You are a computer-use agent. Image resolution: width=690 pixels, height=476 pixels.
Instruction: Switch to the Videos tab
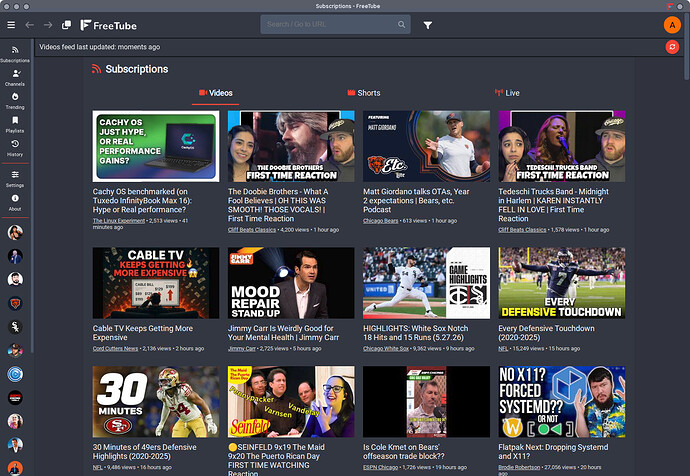pos(216,93)
